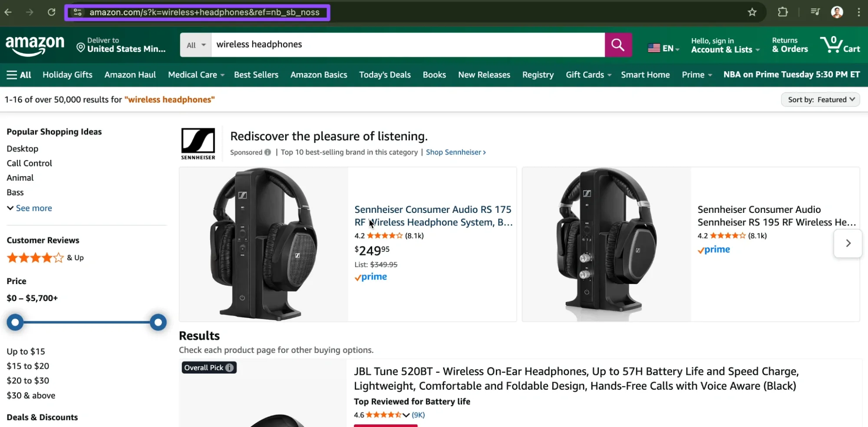
Task: Open the All search category dropdown
Action: (x=195, y=45)
